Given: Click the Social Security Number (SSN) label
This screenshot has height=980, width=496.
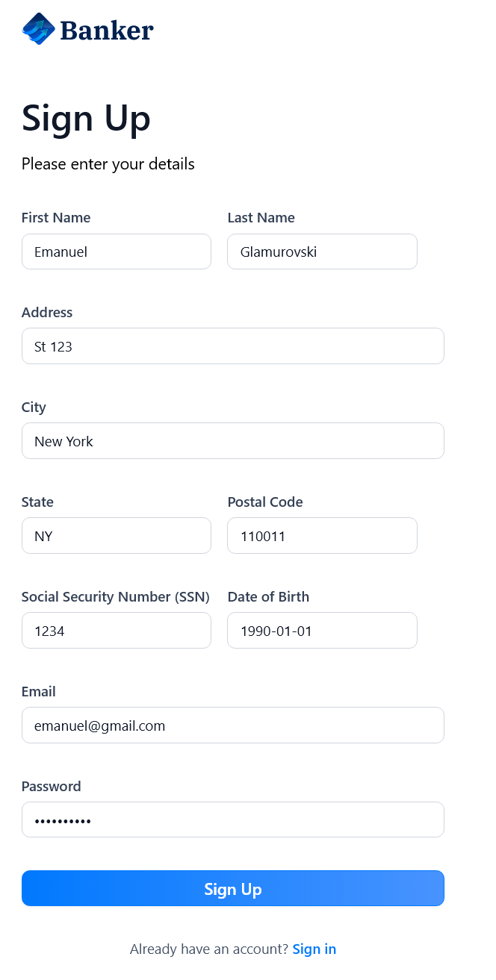Looking at the screenshot, I should tap(115, 597).
